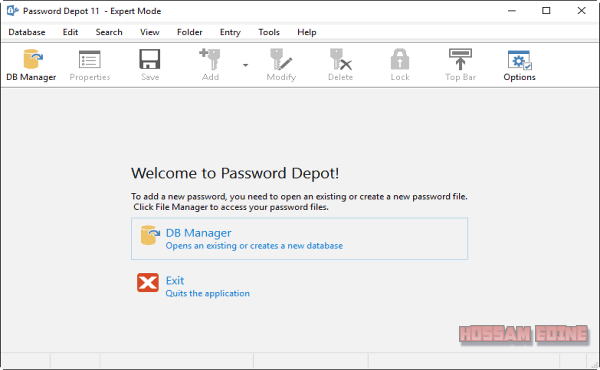Click the Lock padlock toolbar icon
Viewport: 600px width, 370px height.
[400, 59]
